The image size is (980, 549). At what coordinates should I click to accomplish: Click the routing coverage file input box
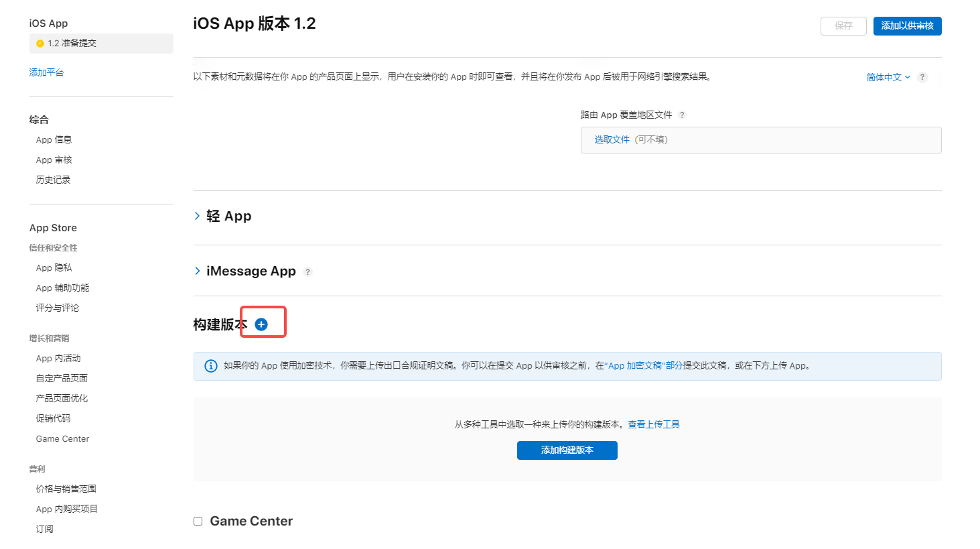click(x=761, y=140)
